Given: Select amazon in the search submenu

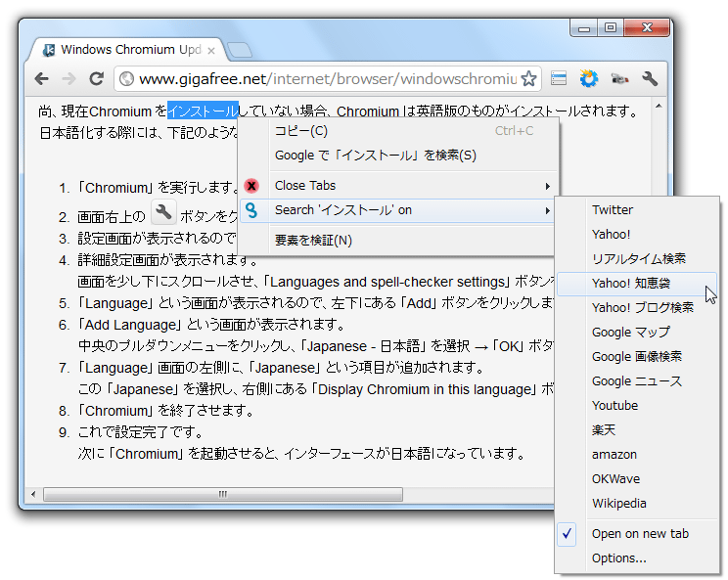Looking at the screenshot, I should tap(637, 454).
